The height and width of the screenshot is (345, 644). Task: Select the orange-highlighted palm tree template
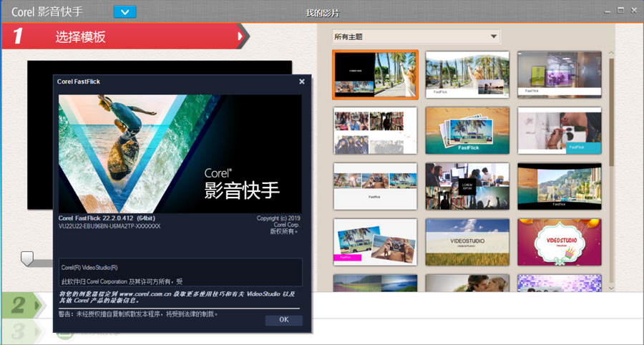click(375, 74)
